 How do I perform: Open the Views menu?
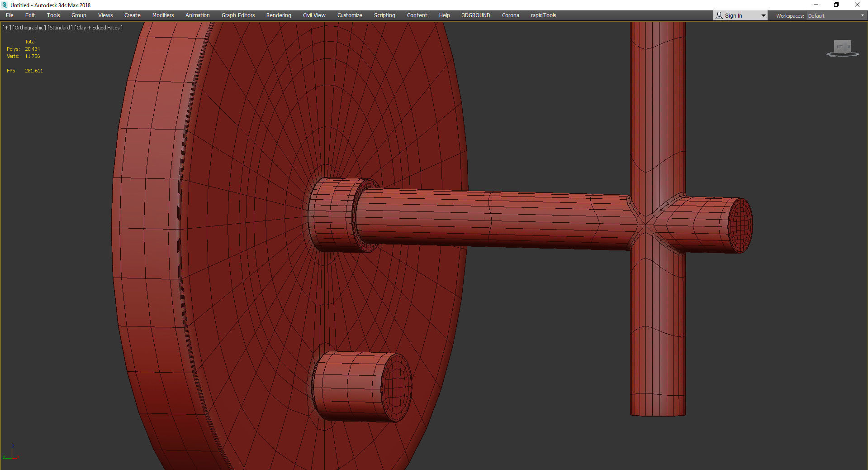click(x=105, y=15)
